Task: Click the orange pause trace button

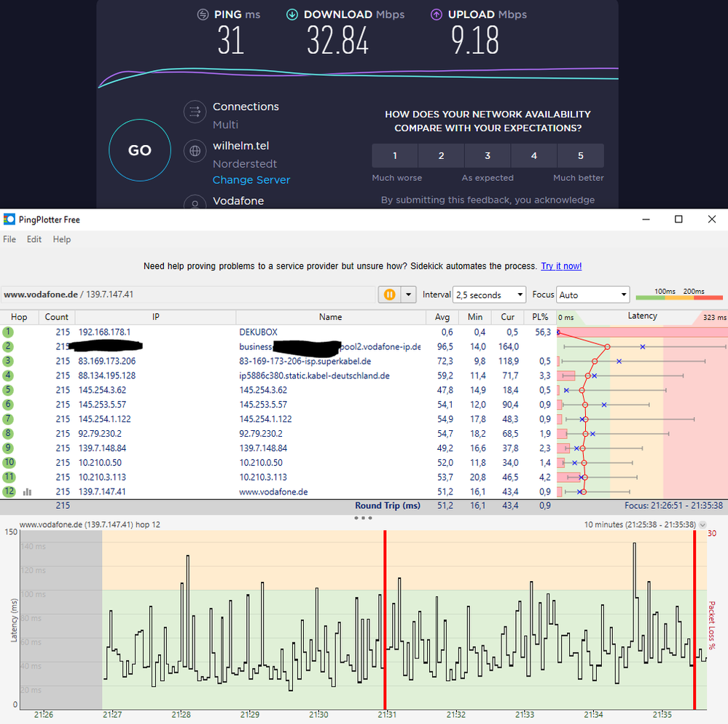Action: [390, 295]
